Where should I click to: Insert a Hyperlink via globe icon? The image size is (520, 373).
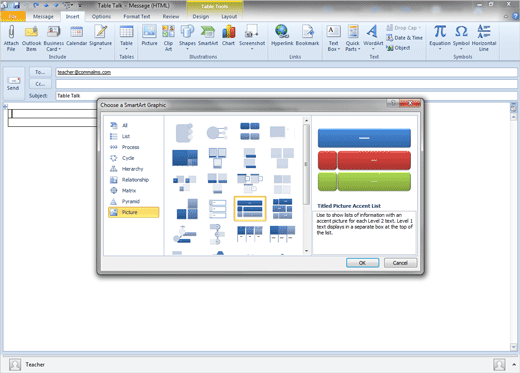click(x=282, y=32)
